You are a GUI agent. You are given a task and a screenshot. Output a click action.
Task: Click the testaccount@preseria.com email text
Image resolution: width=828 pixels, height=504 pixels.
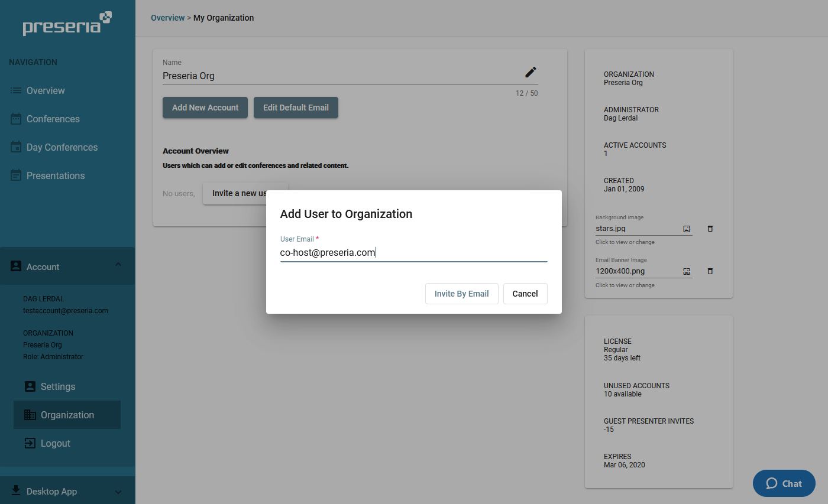(x=66, y=310)
